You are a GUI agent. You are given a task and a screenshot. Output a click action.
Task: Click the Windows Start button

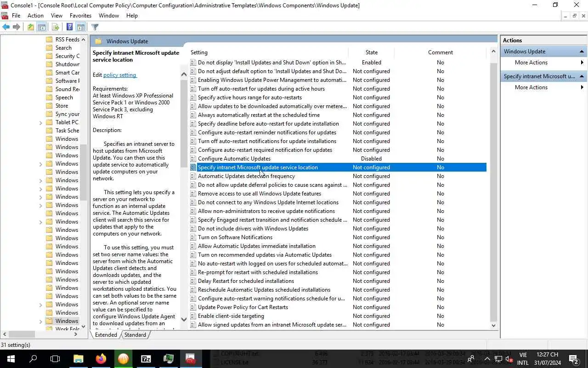[11, 359]
